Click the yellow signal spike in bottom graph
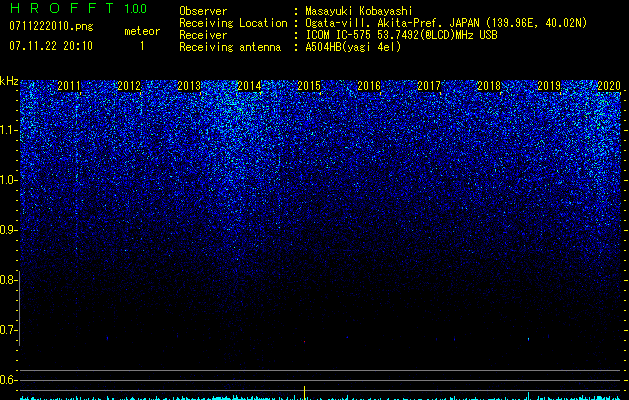The width and height of the screenshot is (629, 400). point(304,392)
